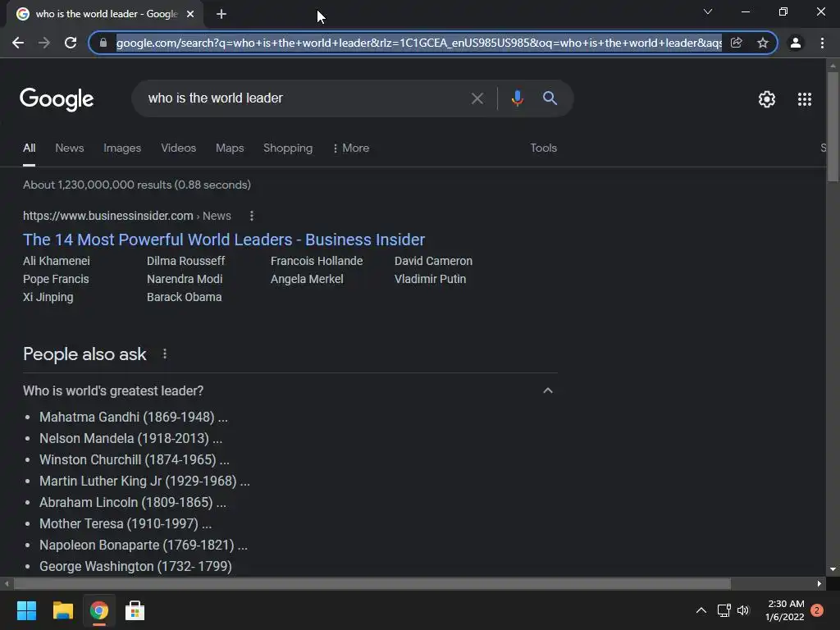Click the Narendra Modi link
The height and width of the screenshot is (630, 840).
185,279
